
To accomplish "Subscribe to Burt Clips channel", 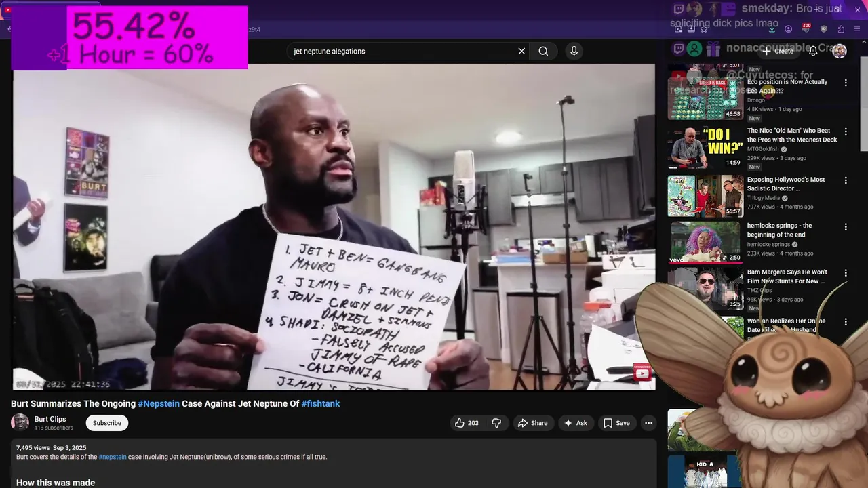I will point(107,423).
